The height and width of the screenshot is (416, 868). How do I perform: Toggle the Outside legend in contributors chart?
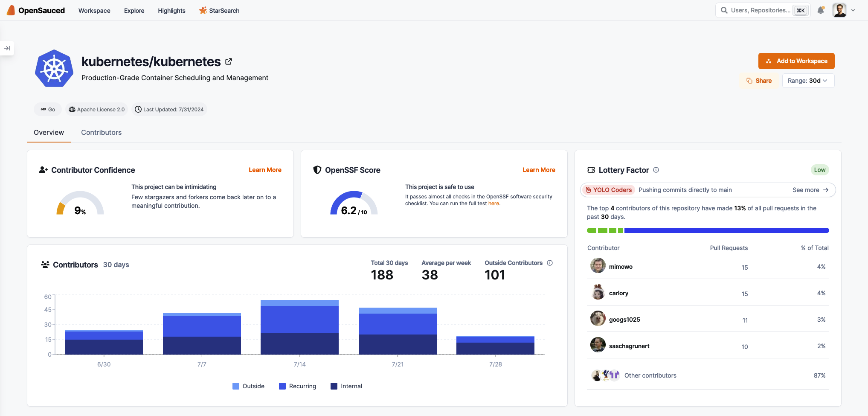(249, 386)
